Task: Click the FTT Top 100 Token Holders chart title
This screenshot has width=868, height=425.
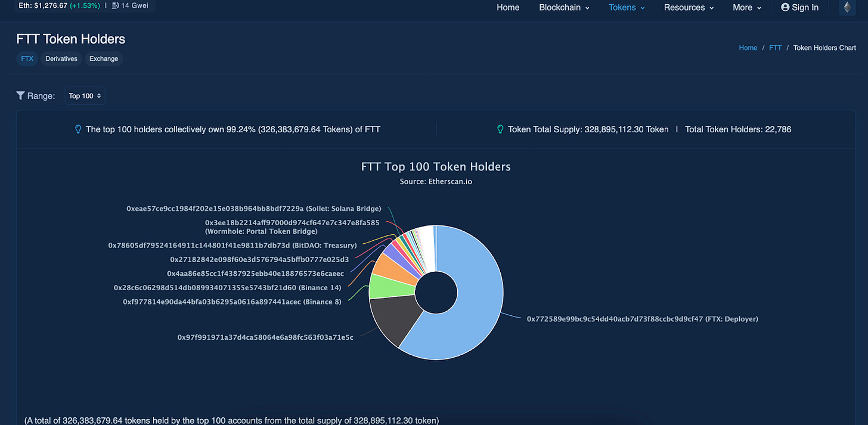Action: coord(436,167)
